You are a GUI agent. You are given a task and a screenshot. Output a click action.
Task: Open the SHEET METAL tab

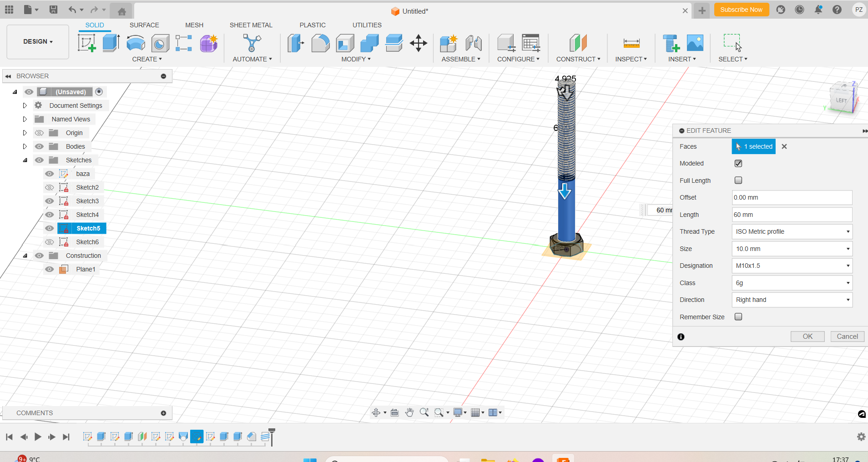click(251, 25)
